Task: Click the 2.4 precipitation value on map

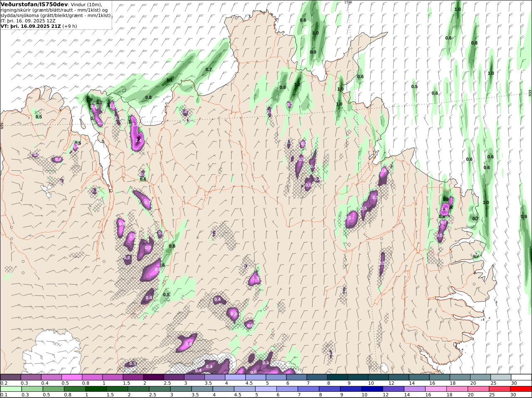Action: tap(138, 140)
